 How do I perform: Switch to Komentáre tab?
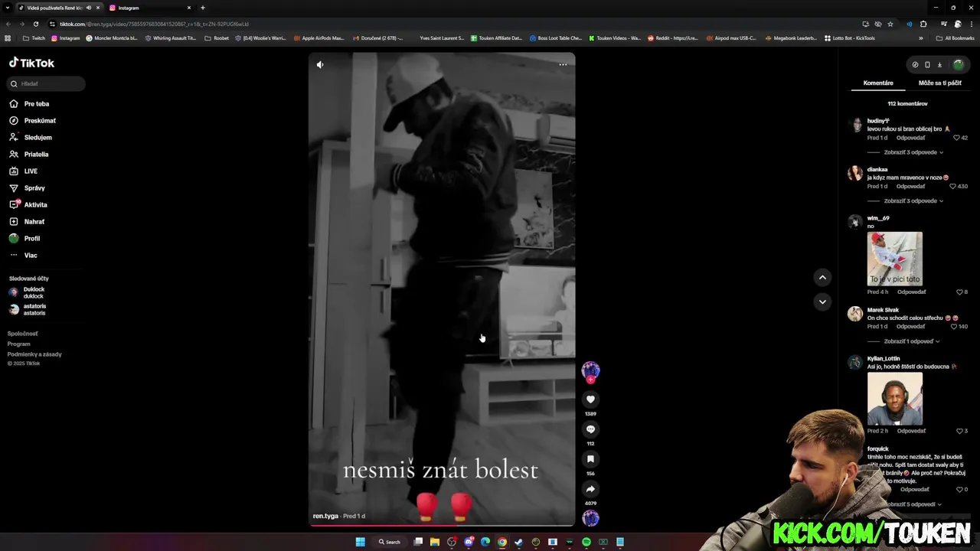[x=878, y=83]
